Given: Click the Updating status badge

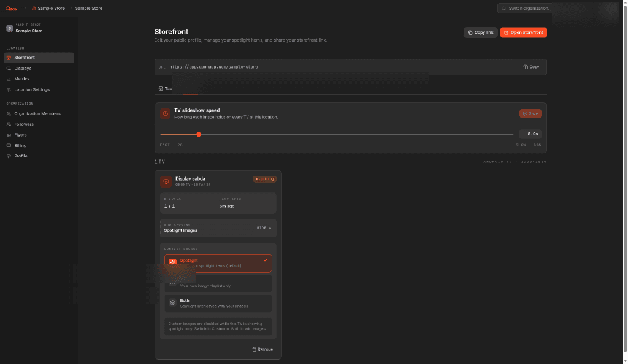Looking at the screenshot, I should [x=264, y=179].
